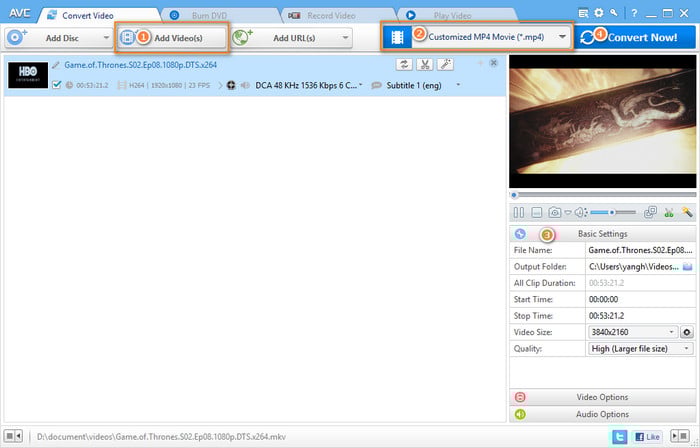Open the Video Size 3840x2160 dropdown
The height and width of the screenshot is (448, 700).
tap(633, 332)
